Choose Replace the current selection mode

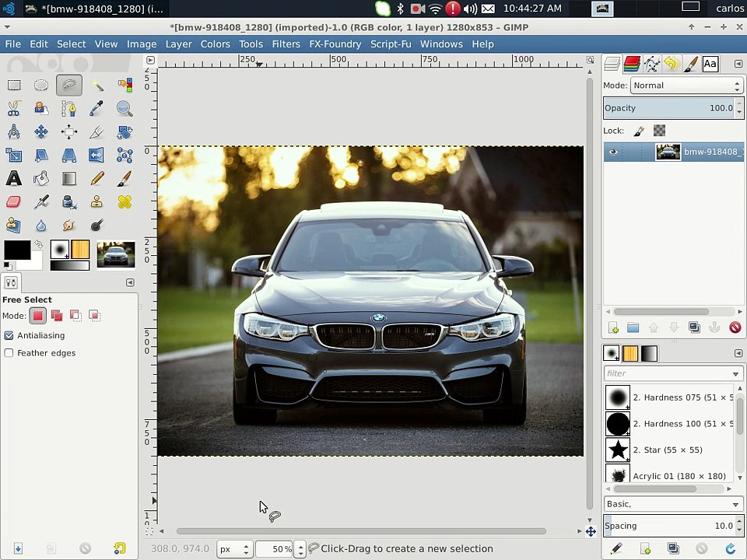[37, 315]
